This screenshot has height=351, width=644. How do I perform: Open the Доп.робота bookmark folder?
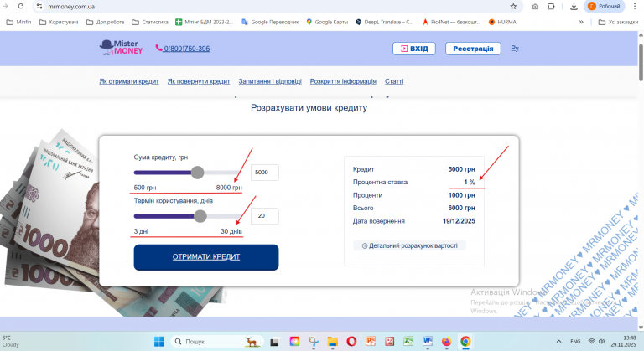click(x=105, y=22)
